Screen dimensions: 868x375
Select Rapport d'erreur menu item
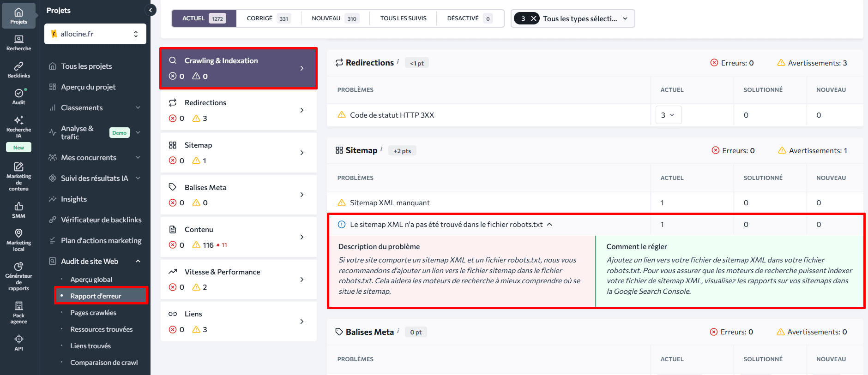click(101, 296)
